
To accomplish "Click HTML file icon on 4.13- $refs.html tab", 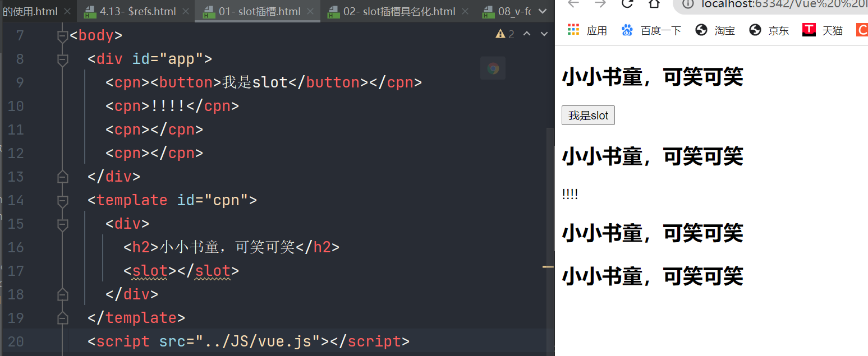I will 89,11.
